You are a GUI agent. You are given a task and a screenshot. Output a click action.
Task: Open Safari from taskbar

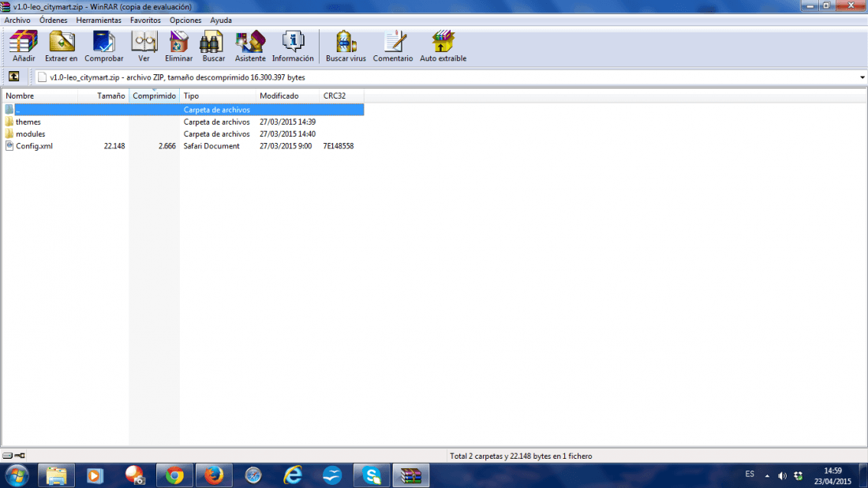coord(253,476)
